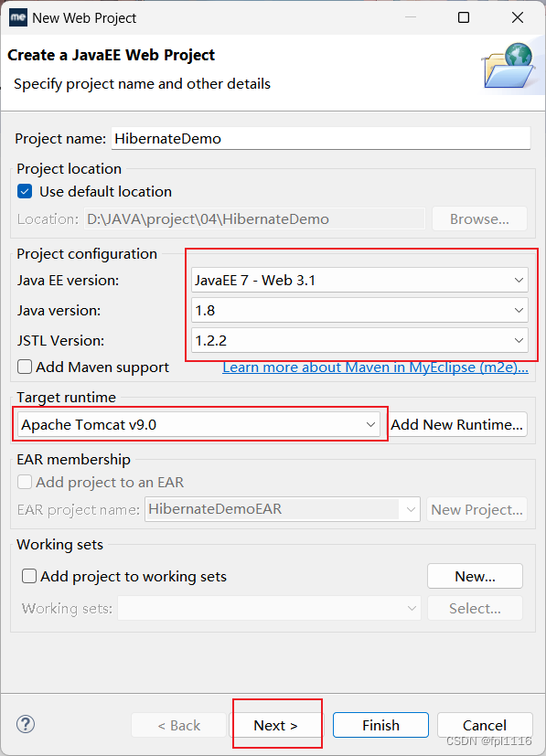Uncheck Use default location checkbox
This screenshot has height=756, width=546.
click(25, 191)
